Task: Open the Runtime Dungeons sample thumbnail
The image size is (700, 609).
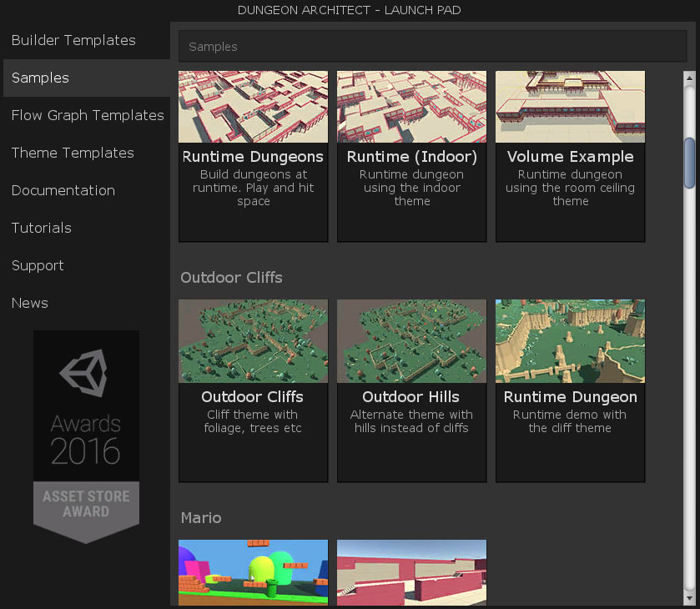Action: pos(253,107)
